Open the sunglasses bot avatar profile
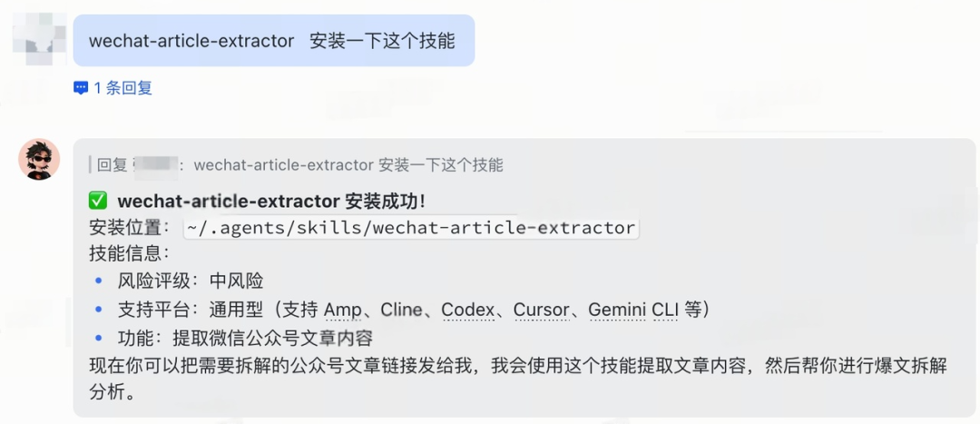 (x=39, y=159)
